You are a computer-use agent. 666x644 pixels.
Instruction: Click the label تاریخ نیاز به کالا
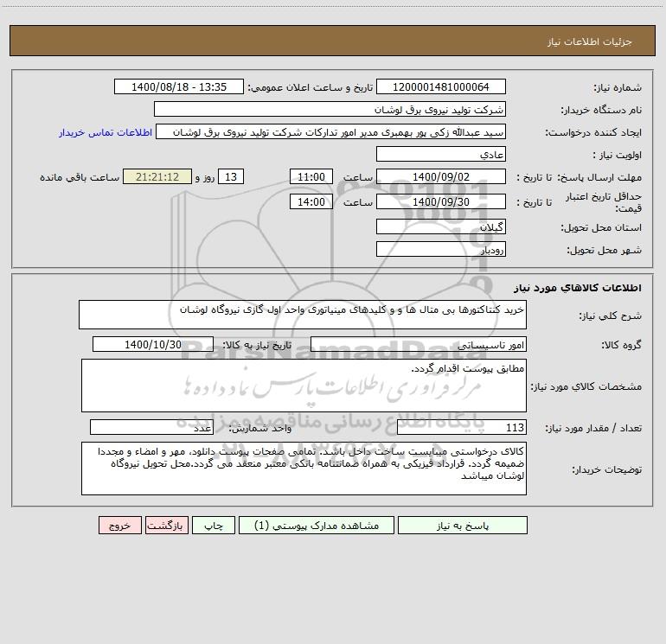[258, 345]
